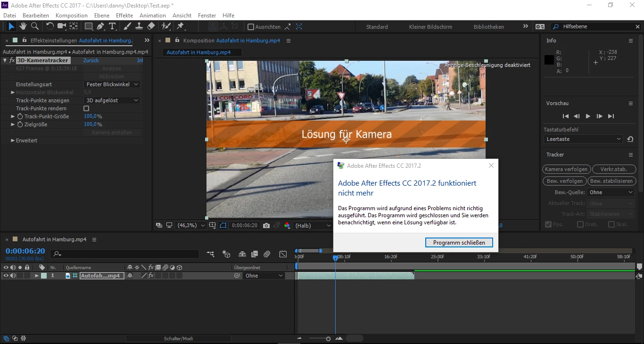The image size is (644, 344).
Task: Select the Pen tool
Action: pyautogui.click(x=100, y=26)
